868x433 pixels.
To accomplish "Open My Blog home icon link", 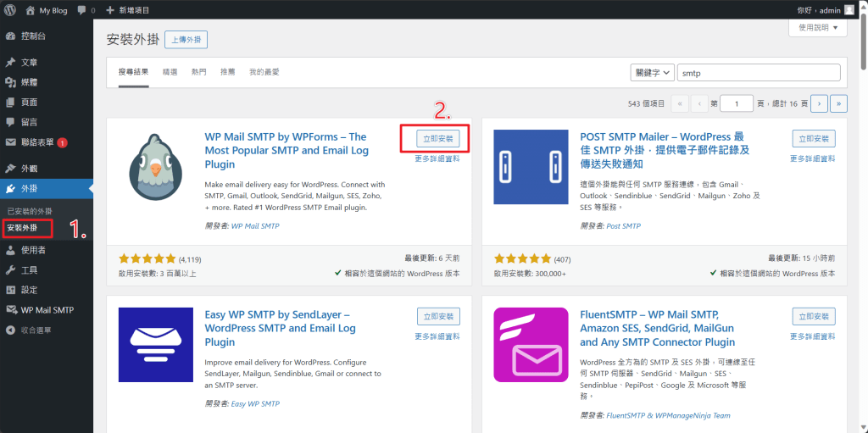I will point(30,10).
